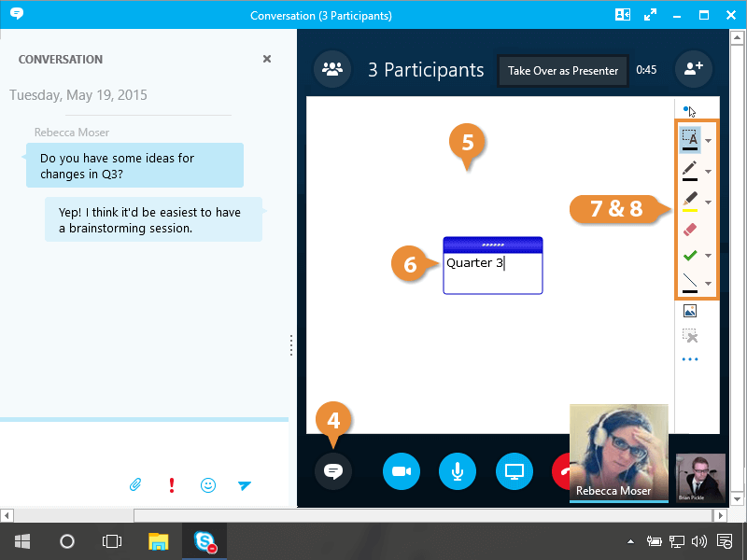Click Take Over as Presenter
Viewport: 747px width, 560px height.
tap(563, 71)
